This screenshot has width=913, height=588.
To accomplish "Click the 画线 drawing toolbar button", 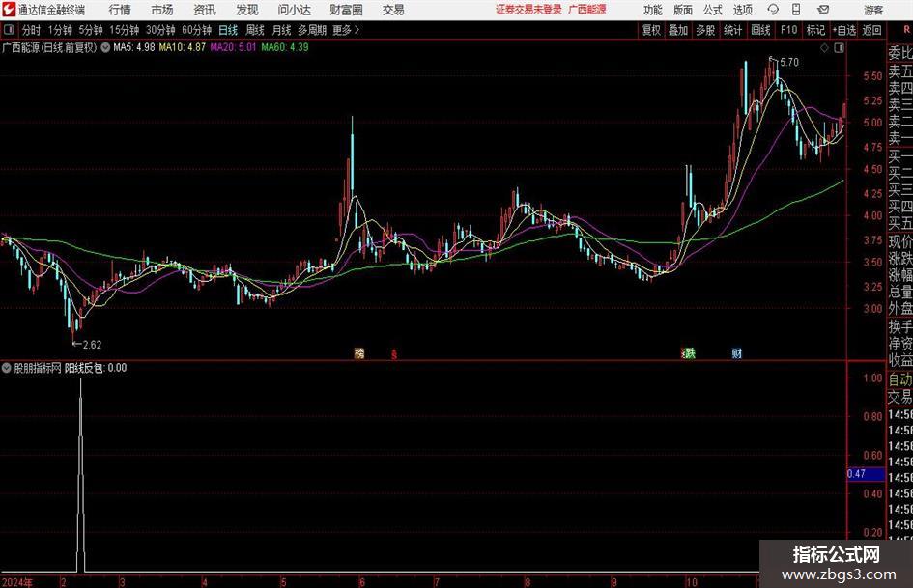I will [x=760, y=30].
